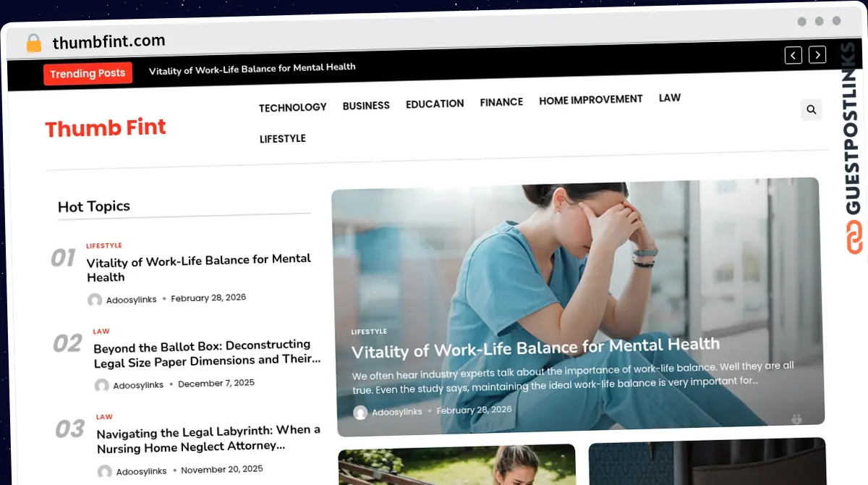Open Beyond the Ballot Box article link

point(207,353)
